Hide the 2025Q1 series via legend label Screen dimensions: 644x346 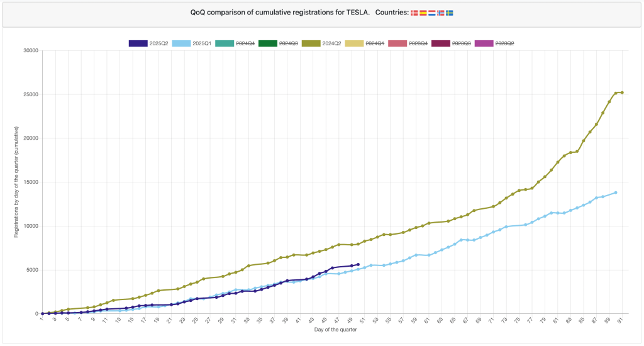coord(201,43)
